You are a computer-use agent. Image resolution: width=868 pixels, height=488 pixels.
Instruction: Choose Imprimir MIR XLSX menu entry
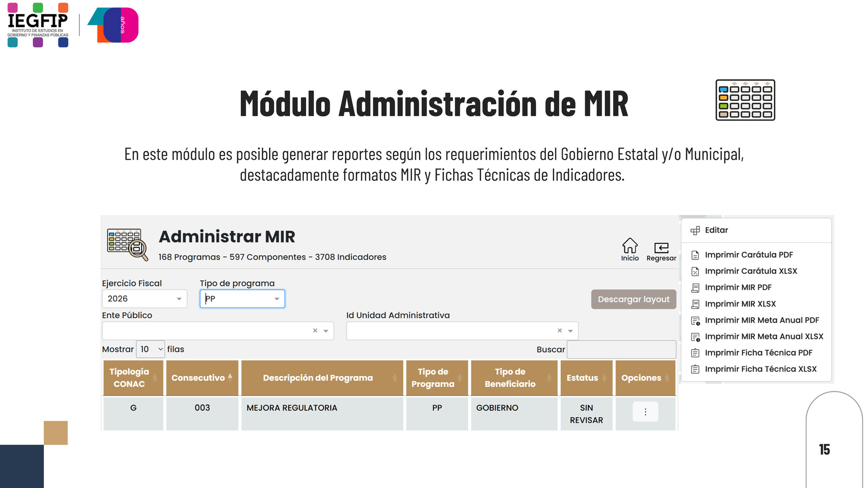pos(756,304)
